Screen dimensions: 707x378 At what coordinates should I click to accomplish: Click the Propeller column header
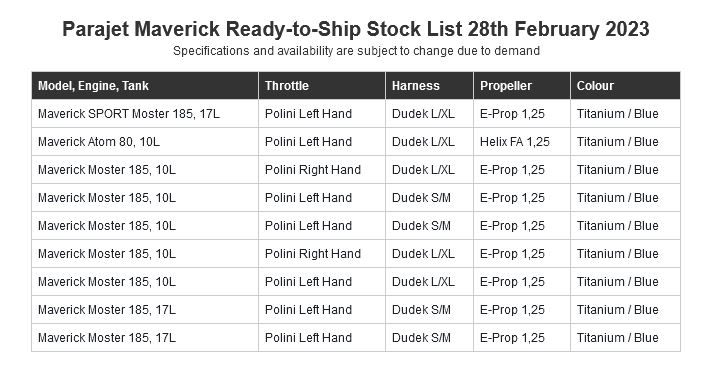tap(522, 86)
